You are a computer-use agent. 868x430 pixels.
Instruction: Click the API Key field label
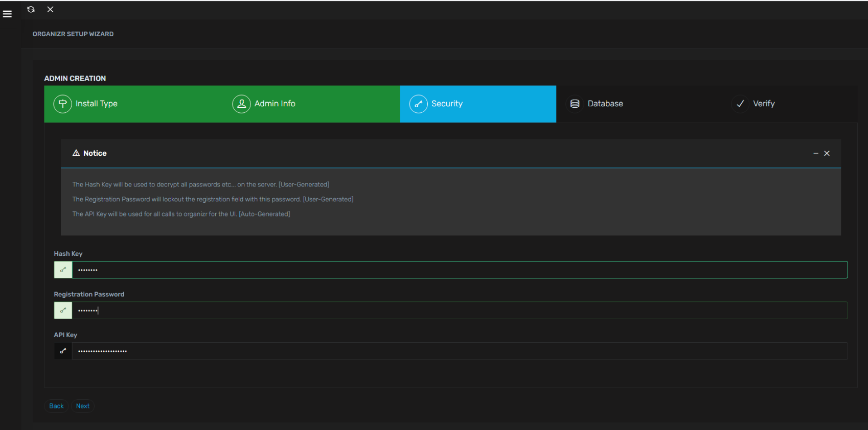(65, 335)
